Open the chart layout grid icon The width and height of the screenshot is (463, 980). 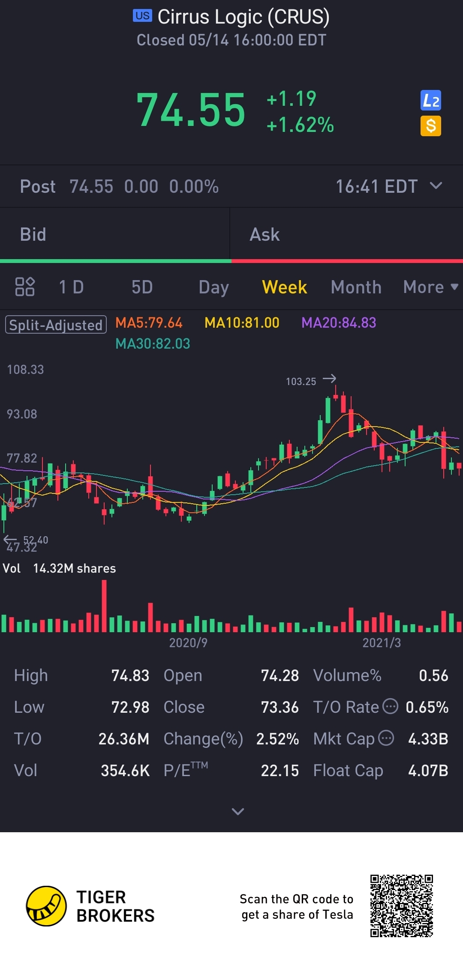click(x=25, y=287)
